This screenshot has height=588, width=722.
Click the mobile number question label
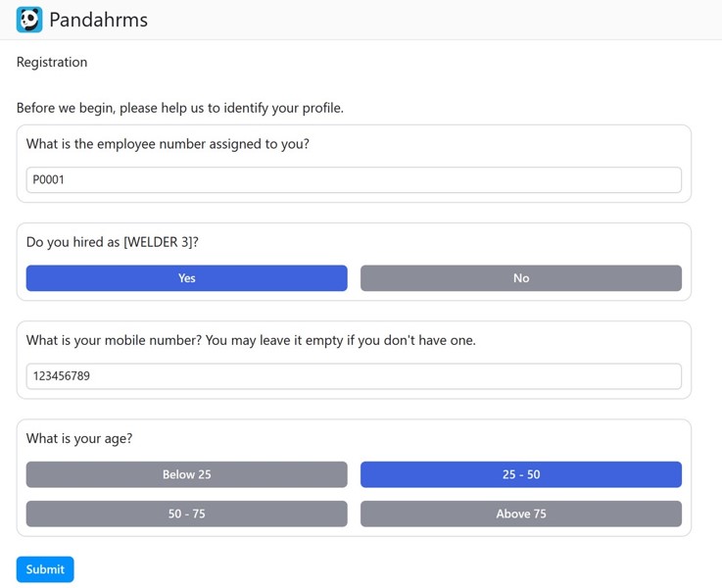251,340
